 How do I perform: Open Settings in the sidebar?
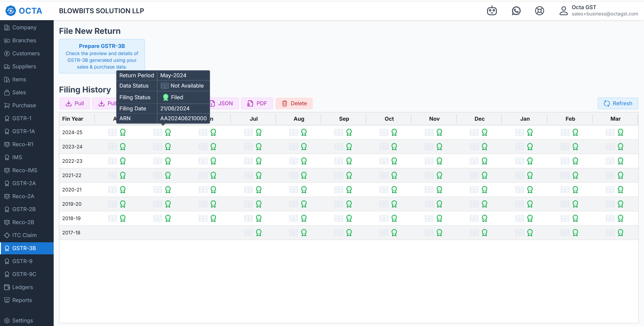(22, 320)
